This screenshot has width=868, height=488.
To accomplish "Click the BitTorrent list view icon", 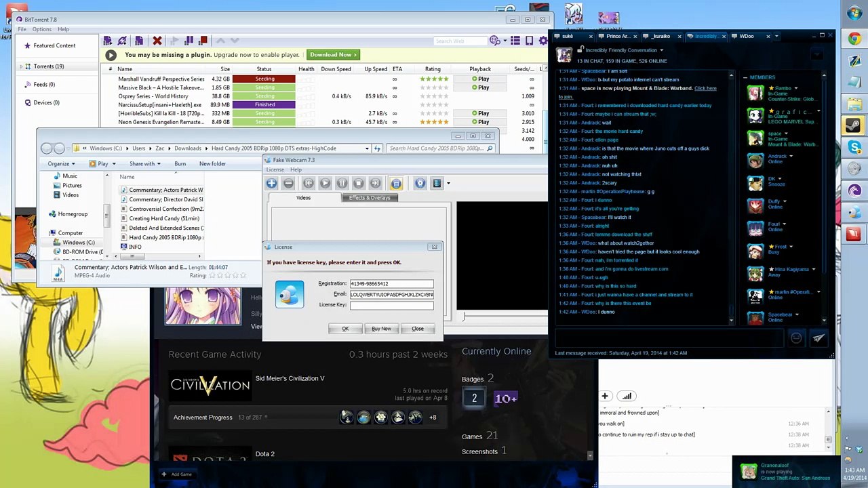I will (x=515, y=41).
